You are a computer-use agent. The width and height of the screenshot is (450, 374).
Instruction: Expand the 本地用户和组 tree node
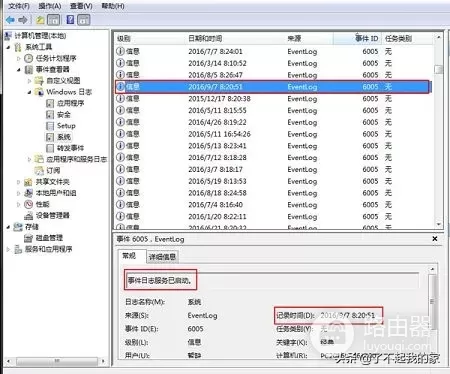point(19,193)
